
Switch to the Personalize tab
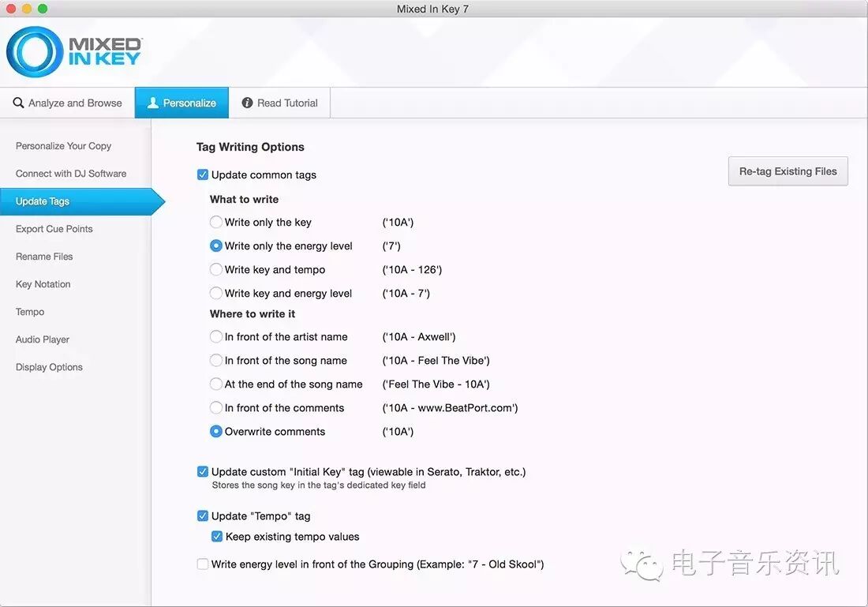(x=181, y=103)
